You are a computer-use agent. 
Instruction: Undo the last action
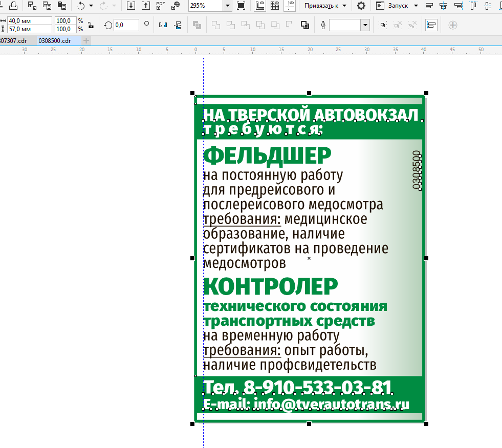click(80, 6)
